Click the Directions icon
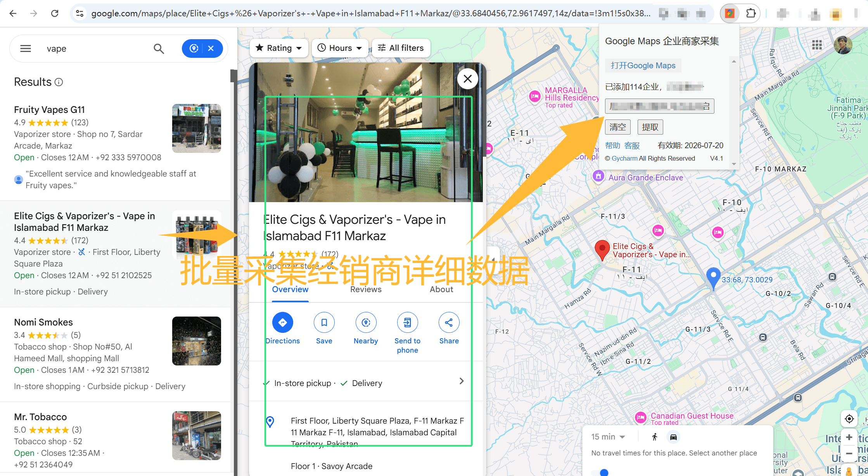Viewport: 868px width, 476px height. click(x=283, y=322)
